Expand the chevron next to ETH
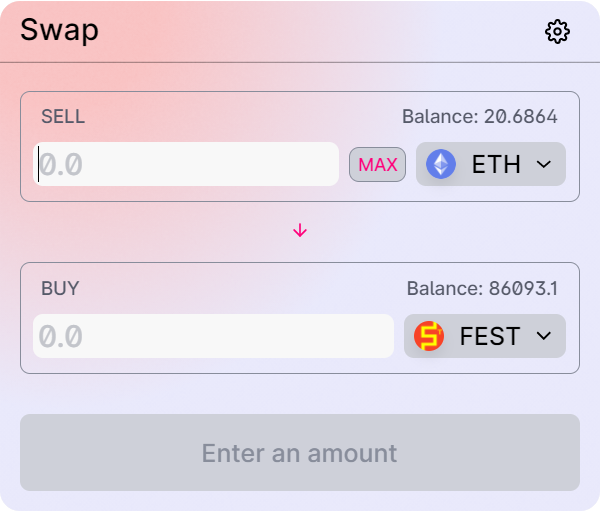600x512 pixels. [543, 165]
